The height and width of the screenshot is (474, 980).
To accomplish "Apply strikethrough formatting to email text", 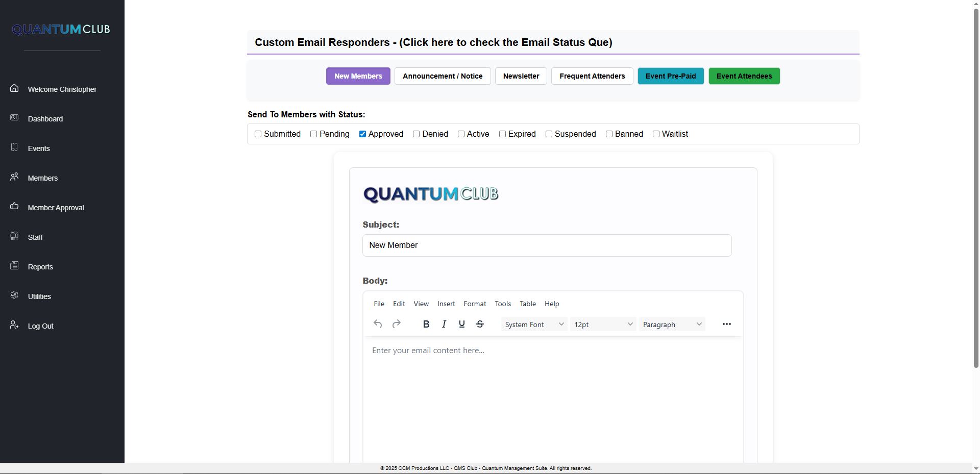I will pyautogui.click(x=480, y=324).
